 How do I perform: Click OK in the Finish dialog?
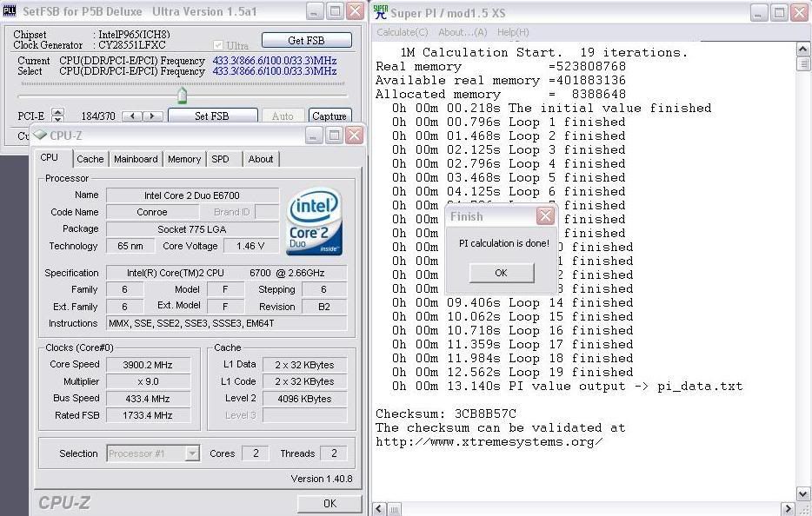[502, 273]
